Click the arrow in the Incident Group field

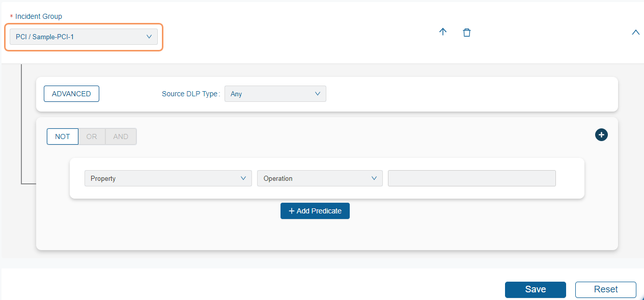pyautogui.click(x=149, y=37)
